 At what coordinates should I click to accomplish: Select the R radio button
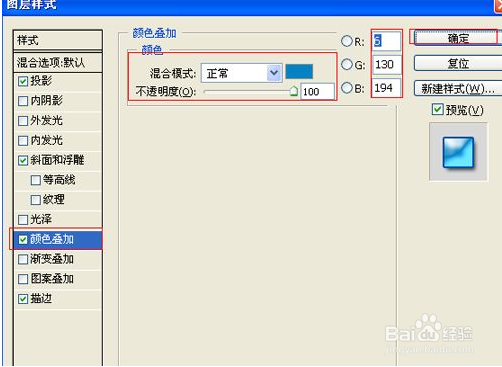347,41
